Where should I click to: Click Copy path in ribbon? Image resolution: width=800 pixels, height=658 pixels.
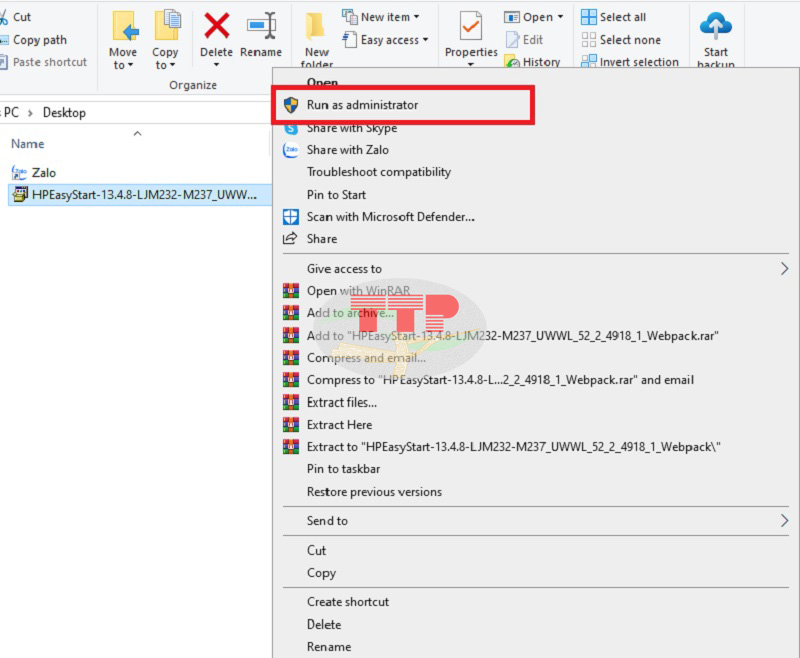(x=34, y=39)
